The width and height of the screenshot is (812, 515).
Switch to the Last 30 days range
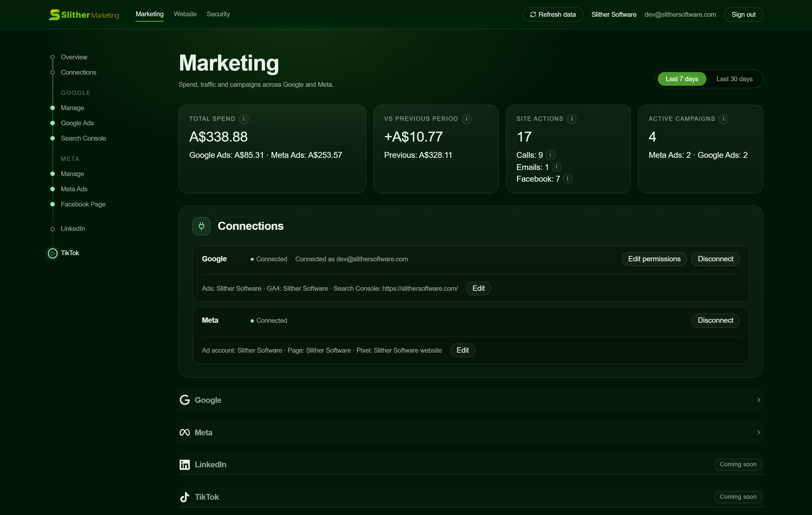tap(734, 79)
